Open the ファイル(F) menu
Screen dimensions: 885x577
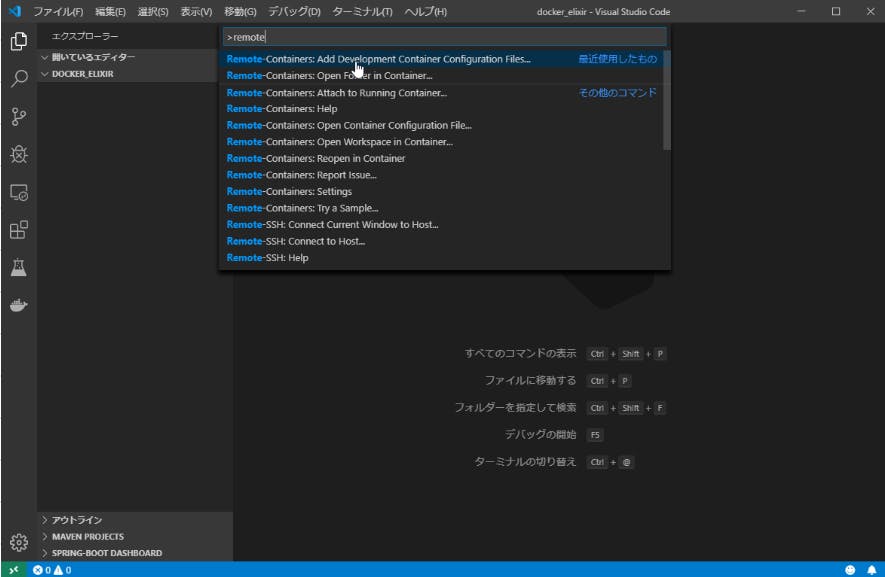click(58, 11)
